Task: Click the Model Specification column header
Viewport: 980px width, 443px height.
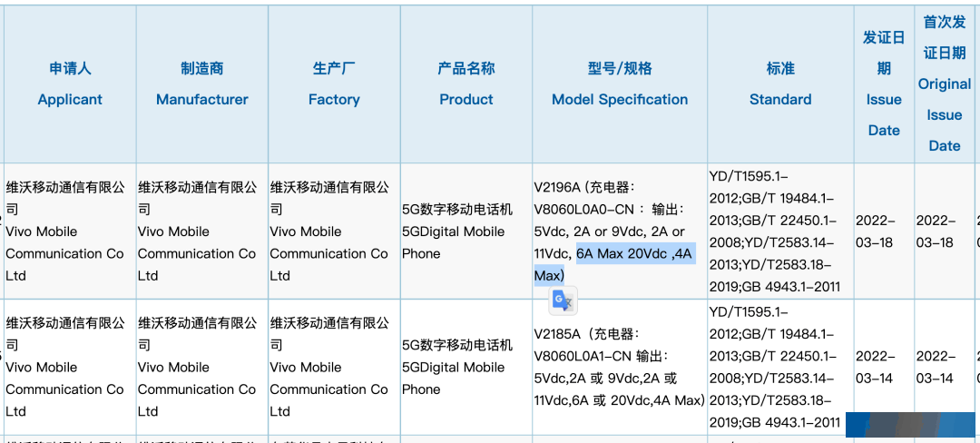Action: tap(620, 84)
